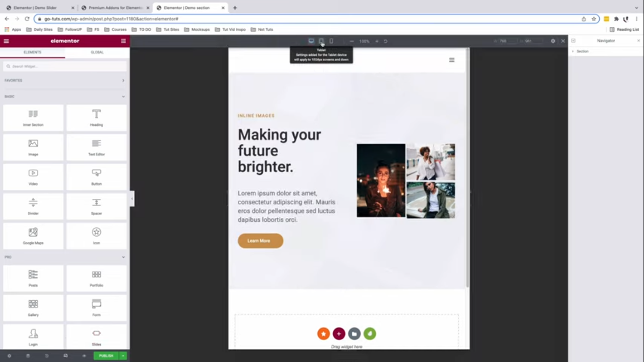This screenshot has width=644, height=362.
Task: Select the Button widget
Action: (97, 177)
